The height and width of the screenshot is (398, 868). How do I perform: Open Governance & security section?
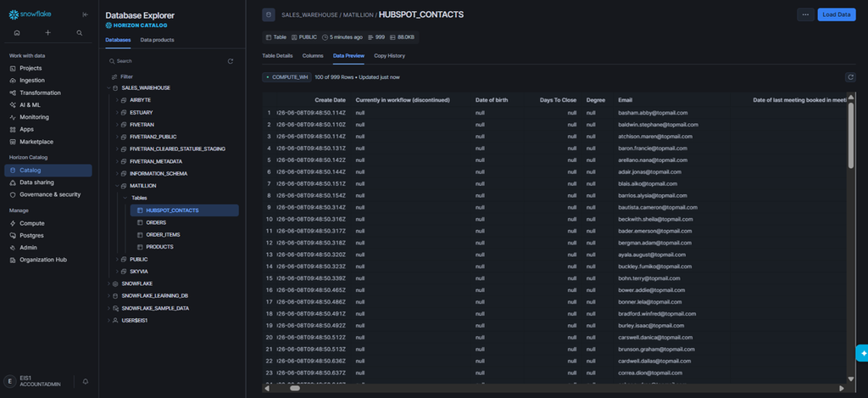click(48, 194)
